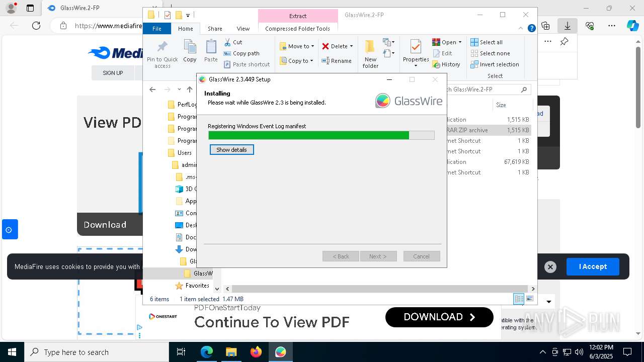Click History in Explorer ribbon
The height and width of the screenshot is (362, 644).
tap(446, 64)
